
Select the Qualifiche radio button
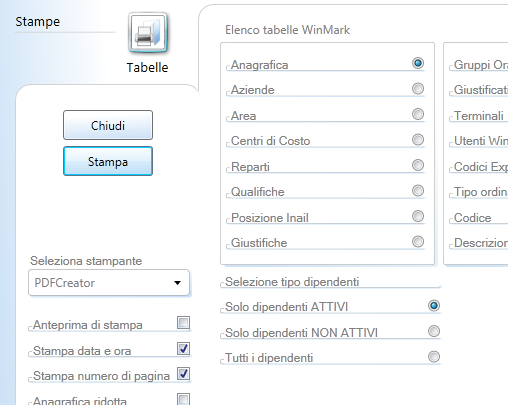[418, 191]
